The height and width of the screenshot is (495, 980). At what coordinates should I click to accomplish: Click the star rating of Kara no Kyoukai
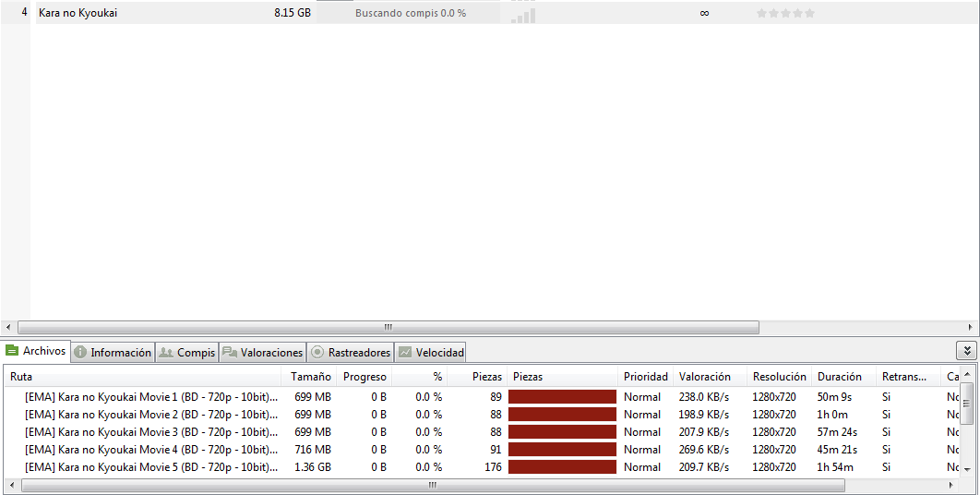(785, 13)
